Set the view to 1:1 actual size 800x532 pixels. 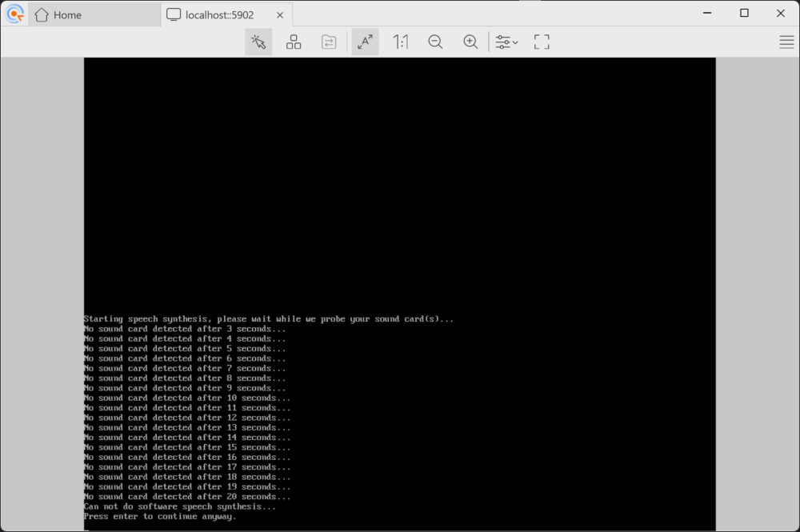pos(400,42)
